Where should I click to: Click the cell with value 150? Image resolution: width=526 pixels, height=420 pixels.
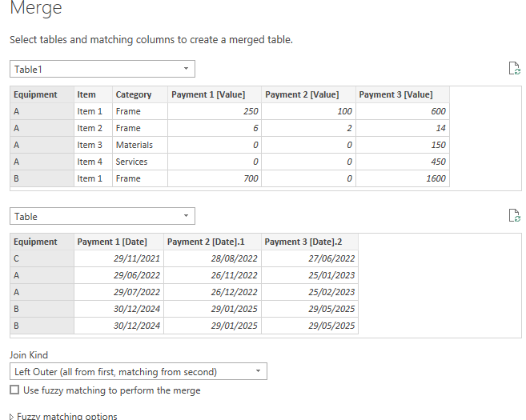point(403,145)
